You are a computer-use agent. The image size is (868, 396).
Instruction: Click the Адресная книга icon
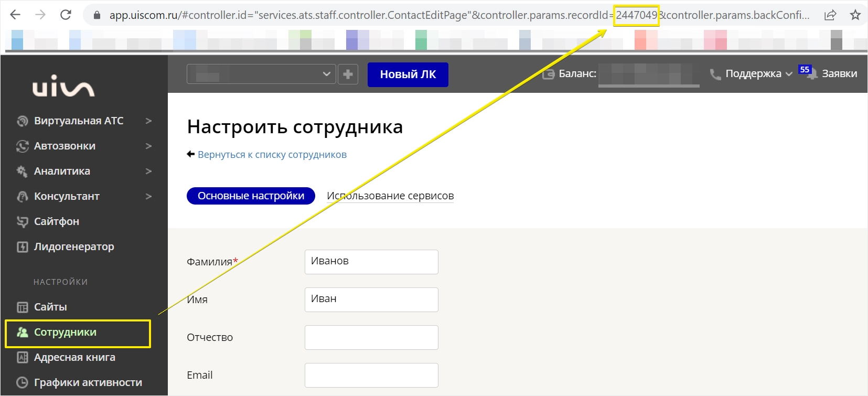[22, 358]
